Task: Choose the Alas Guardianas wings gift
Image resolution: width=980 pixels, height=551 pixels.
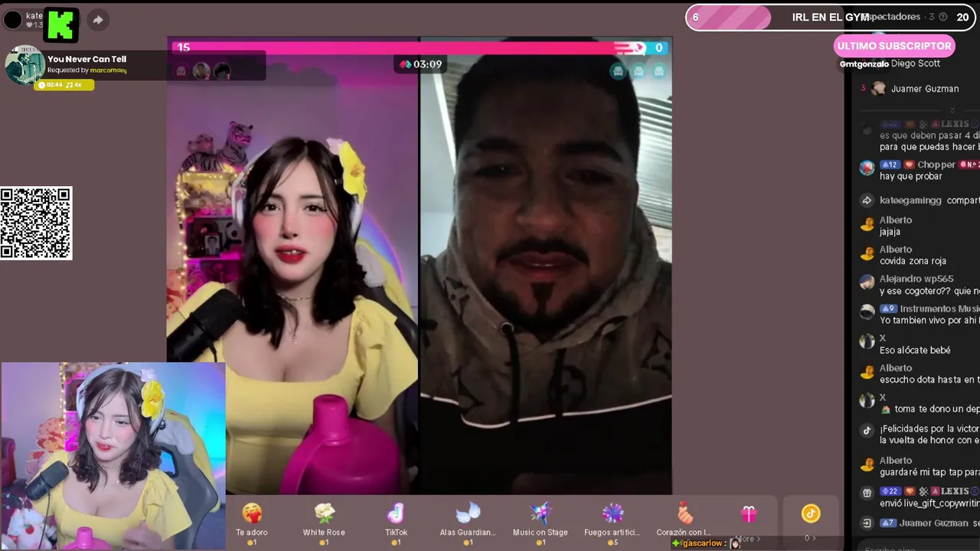Action: (x=468, y=523)
